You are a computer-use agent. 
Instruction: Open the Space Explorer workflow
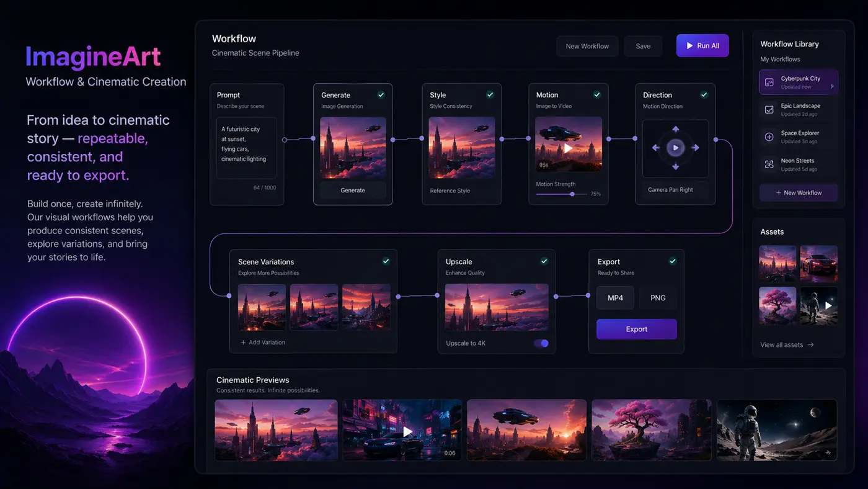(799, 137)
